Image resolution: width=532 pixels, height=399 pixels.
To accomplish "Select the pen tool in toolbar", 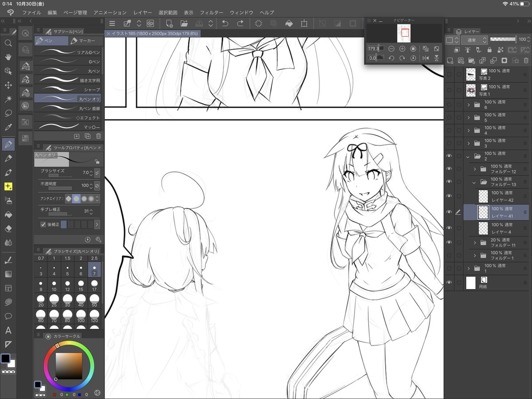I will 8,144.
